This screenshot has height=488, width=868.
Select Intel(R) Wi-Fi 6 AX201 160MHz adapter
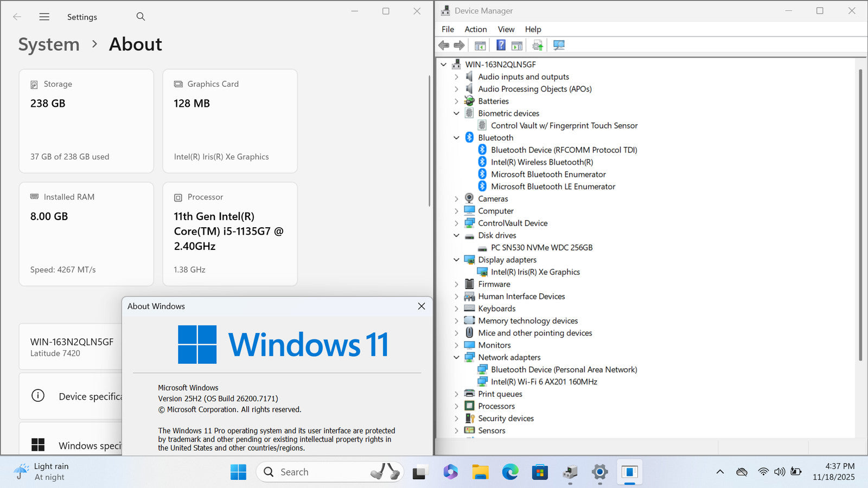point(544,382)
